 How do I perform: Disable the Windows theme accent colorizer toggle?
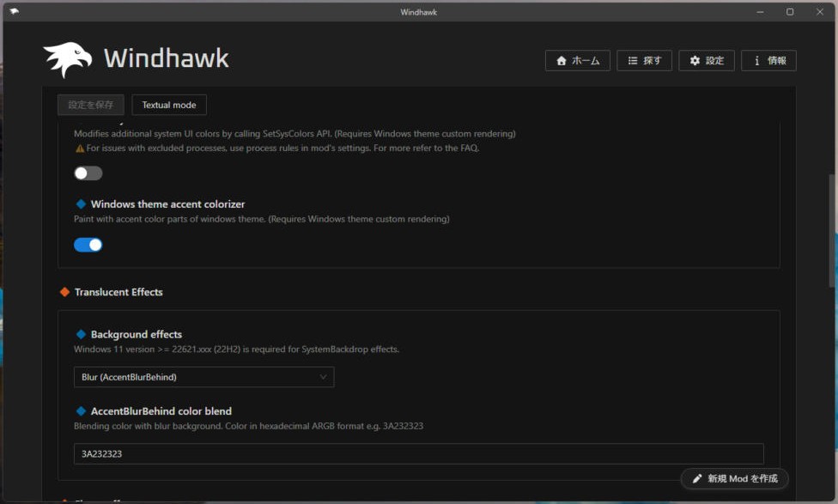click(x=88, y=245)
